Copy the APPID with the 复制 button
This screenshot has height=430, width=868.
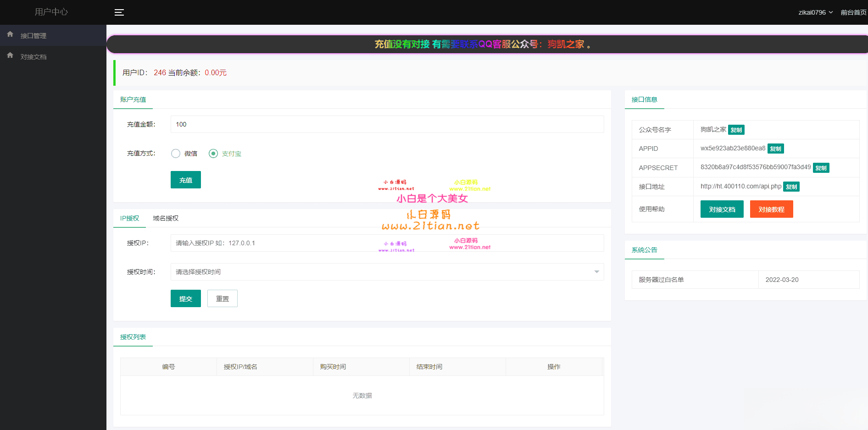pos(775,149)
